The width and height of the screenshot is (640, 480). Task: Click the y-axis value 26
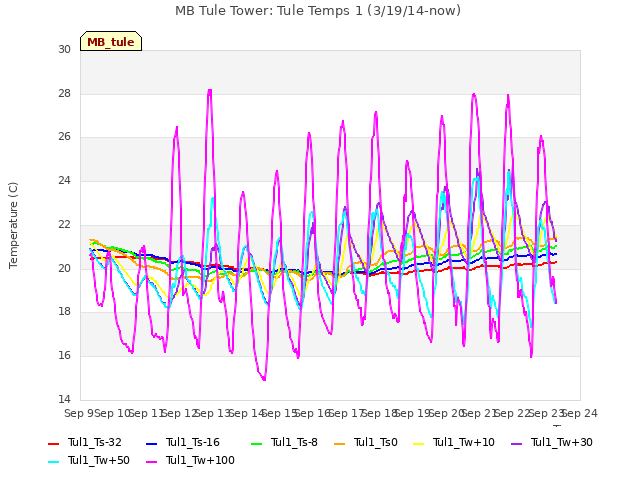pos(64,137)
